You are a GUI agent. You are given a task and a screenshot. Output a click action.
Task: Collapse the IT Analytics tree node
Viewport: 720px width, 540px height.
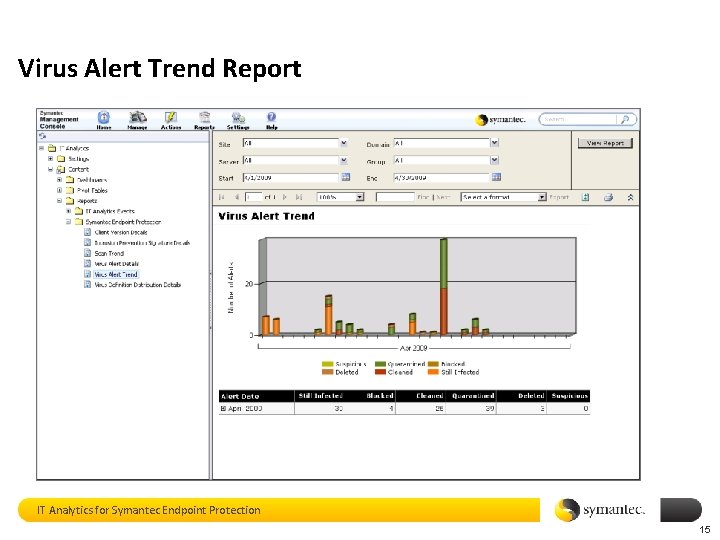tap(41, 148)
